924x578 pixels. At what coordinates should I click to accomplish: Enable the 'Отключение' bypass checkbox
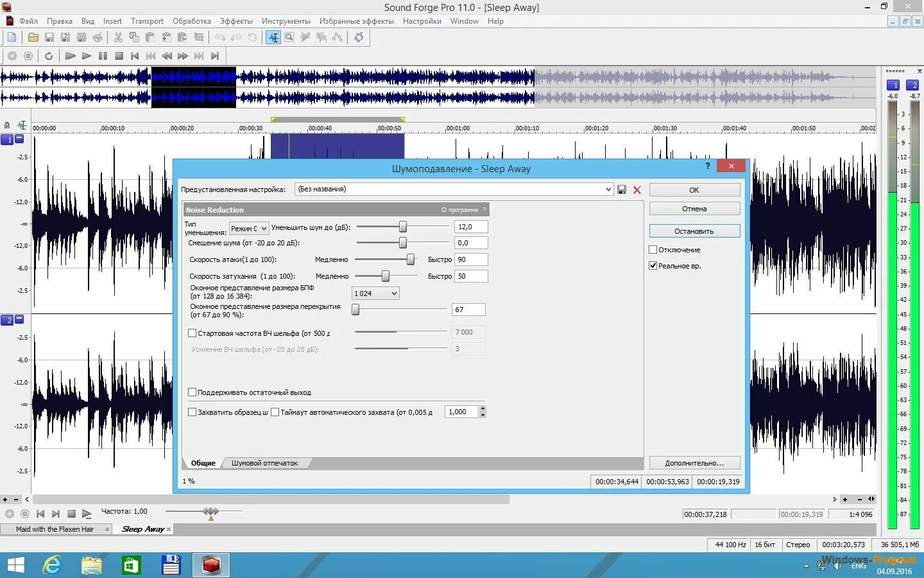653,250
